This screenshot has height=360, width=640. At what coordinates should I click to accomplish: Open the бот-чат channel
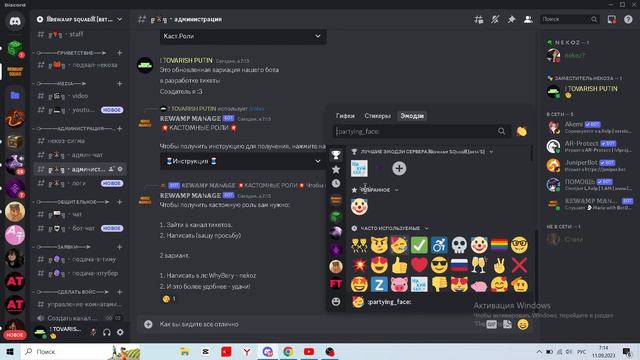(x=80, y=228)
